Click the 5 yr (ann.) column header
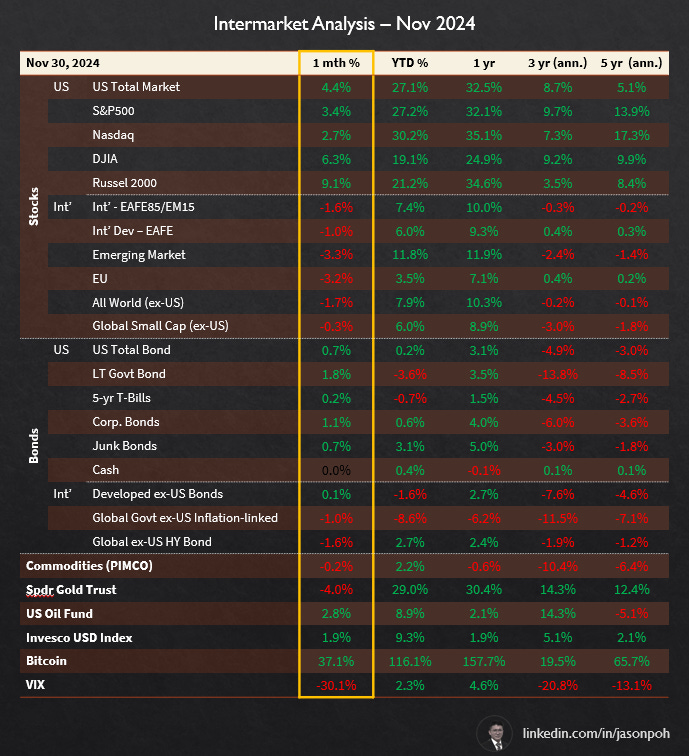 [631, 63]
